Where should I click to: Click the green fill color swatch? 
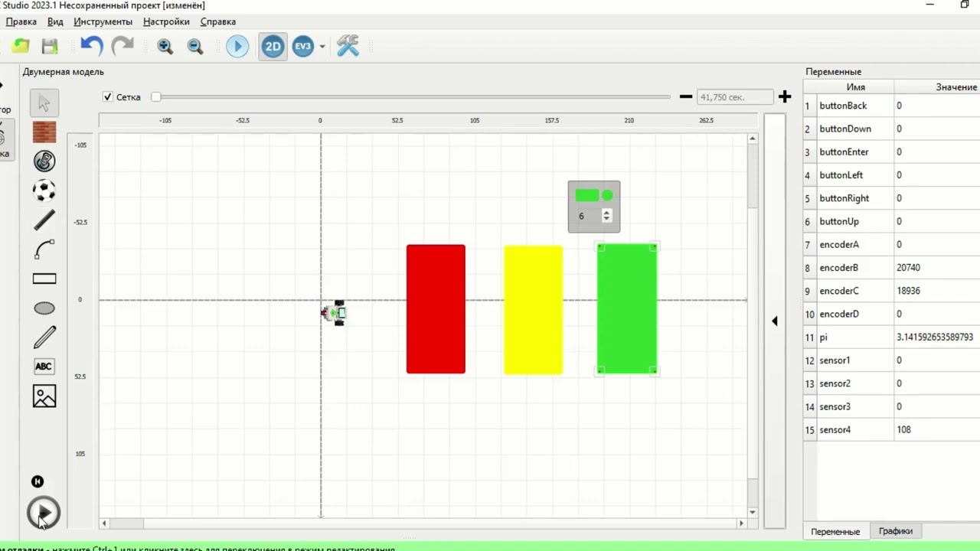(x=587, y=195)
